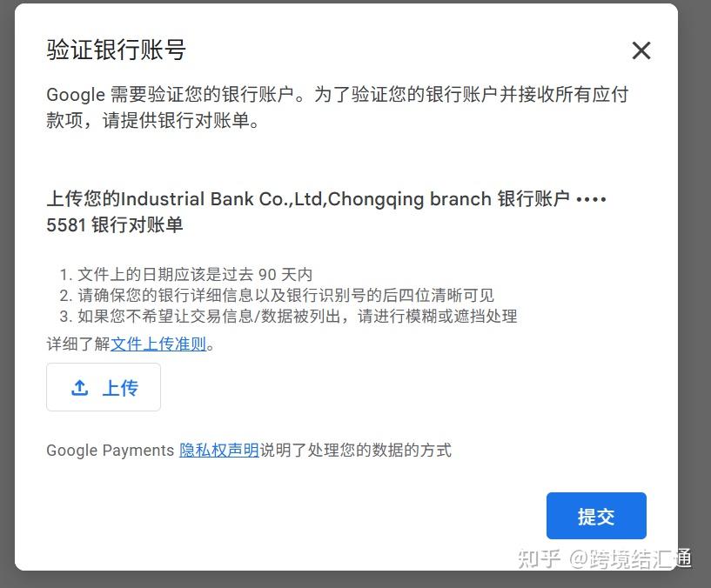The height and width of the screenshot is (588, 711).
Task: Open the 隐私权声明 privacy link
Action: tap(219, 451)
